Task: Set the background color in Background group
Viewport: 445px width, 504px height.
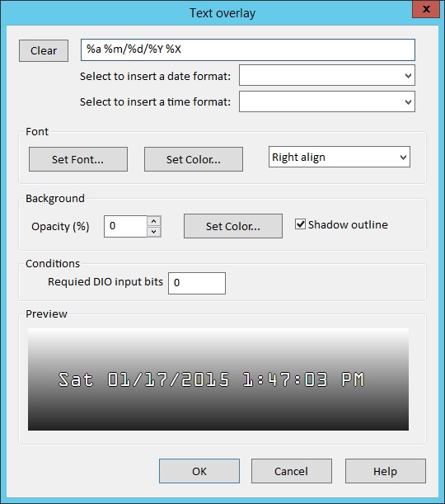Action: point(233,226)
